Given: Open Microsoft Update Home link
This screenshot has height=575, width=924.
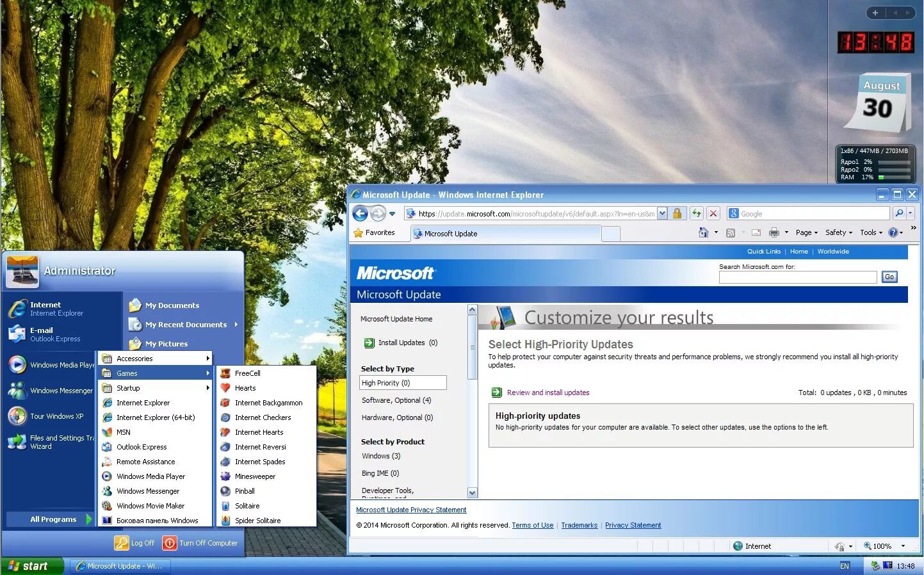Looking at the screenshot, I should 396,319.
